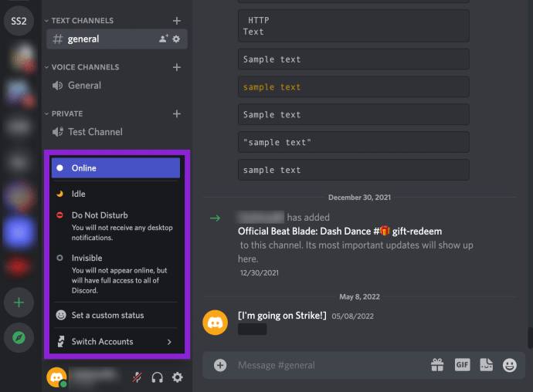Open the sticker picker icon
The image size is (533, 392).
(x=487, y=365)
